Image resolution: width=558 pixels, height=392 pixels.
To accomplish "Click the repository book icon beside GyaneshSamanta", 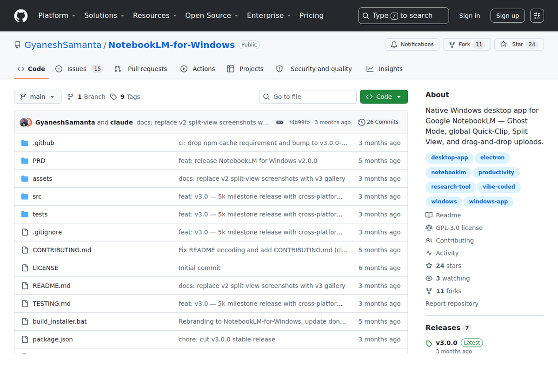I will (17, 45).
